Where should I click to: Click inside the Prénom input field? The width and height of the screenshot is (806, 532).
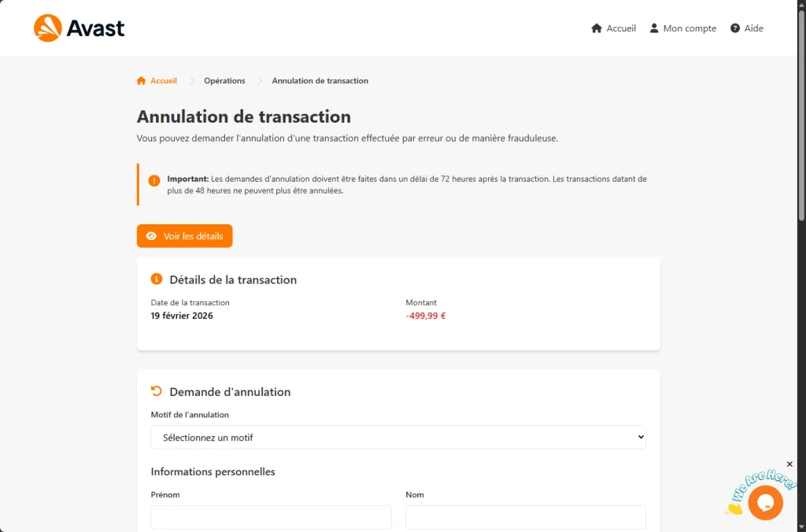pos(271,517)
